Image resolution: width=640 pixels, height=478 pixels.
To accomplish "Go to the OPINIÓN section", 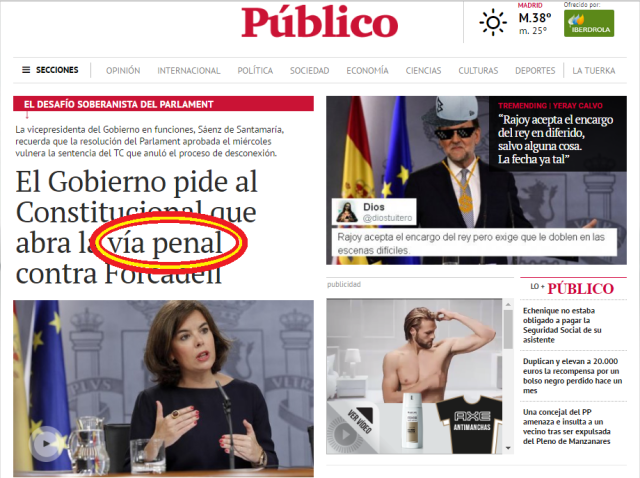I will (123, 71).
